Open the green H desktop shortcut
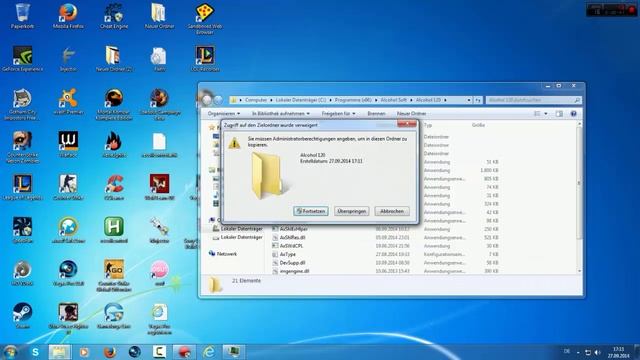The width and height of the screenshot is (640, 360). [114, 231]
